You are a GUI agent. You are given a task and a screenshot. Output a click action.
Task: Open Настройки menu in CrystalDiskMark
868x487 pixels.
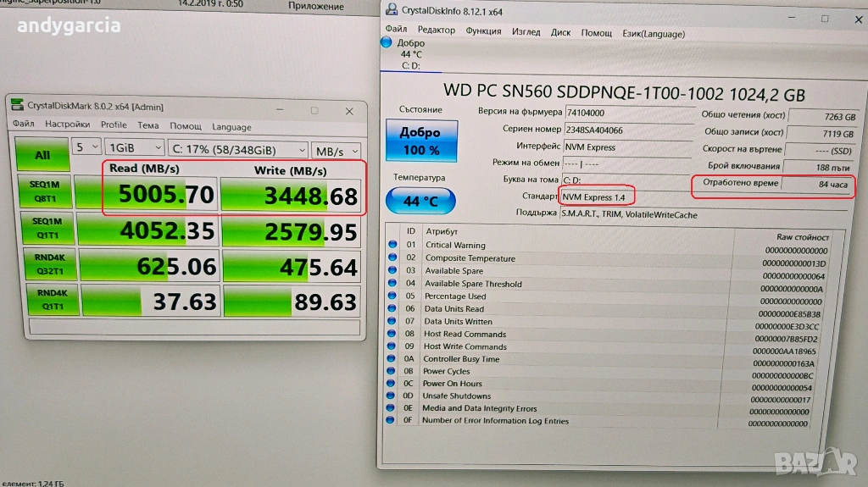point(68,125)
